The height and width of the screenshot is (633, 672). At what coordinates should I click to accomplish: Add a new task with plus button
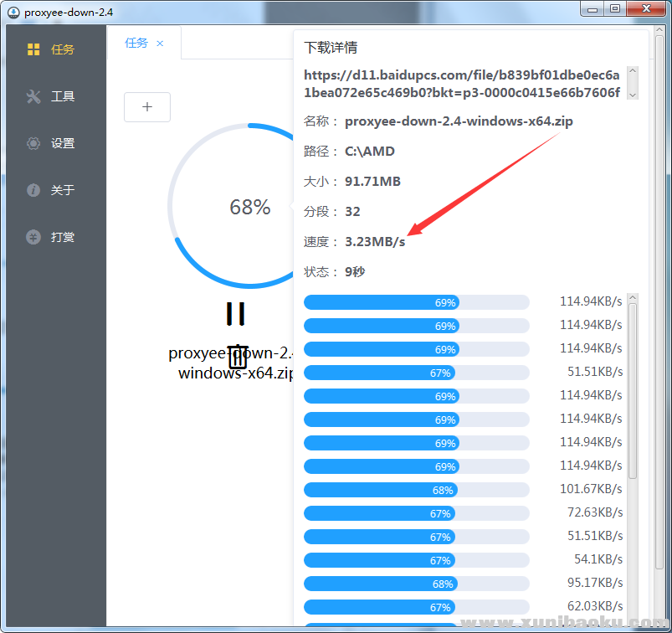(x=147, y=107)
